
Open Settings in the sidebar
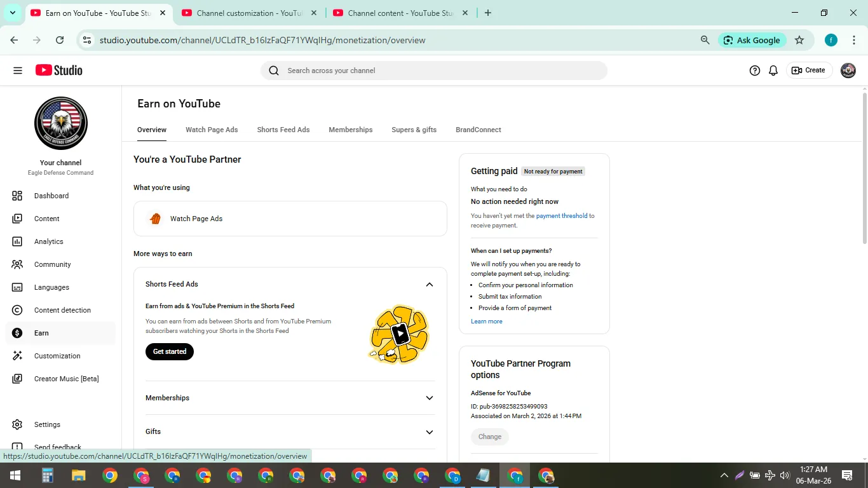pyautogui.click(x=61, y=424)
